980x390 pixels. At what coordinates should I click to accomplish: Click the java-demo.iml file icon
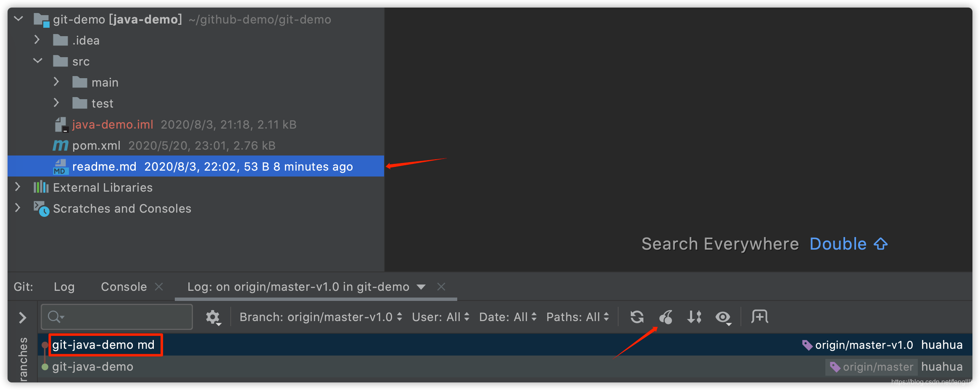(x=61, y=125)
